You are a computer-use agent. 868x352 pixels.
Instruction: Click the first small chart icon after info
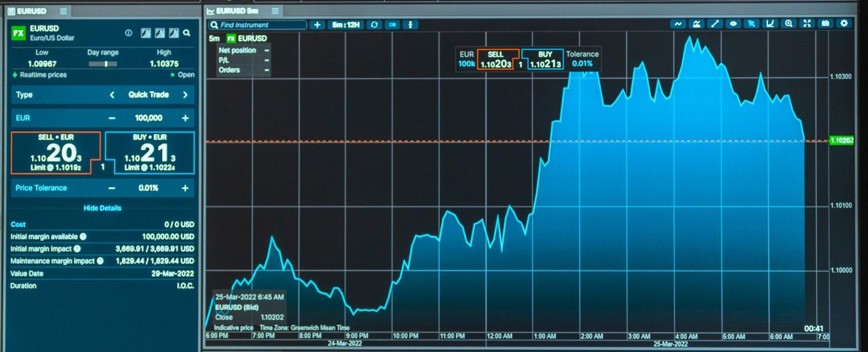coord(146,33)
